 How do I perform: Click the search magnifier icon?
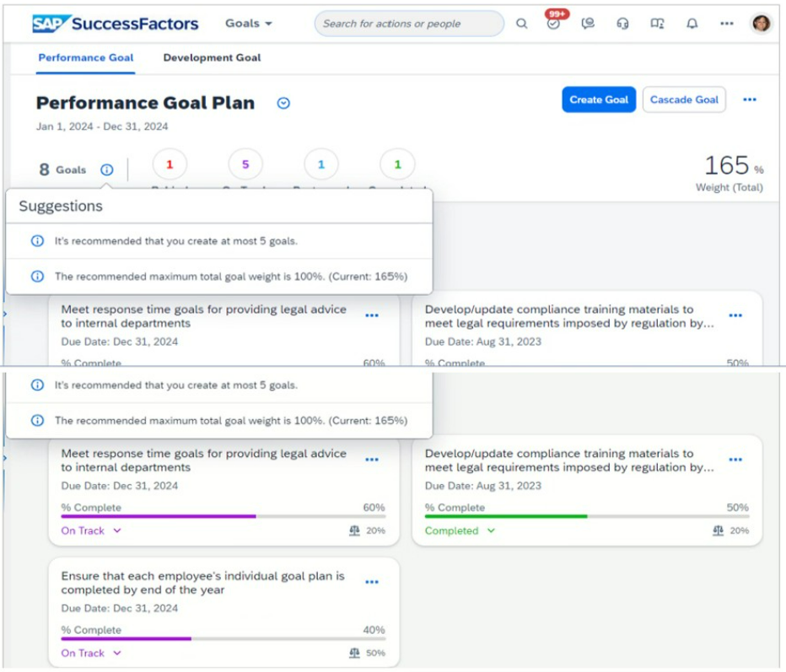pyautogui.click(x=521, y=24)
